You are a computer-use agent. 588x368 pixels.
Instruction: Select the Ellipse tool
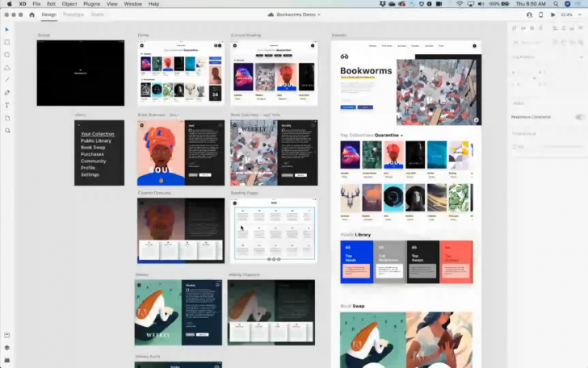point(6,55)
